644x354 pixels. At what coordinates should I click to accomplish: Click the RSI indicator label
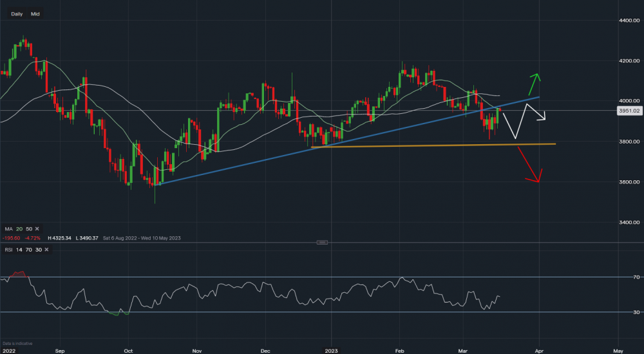coord(7,248)
